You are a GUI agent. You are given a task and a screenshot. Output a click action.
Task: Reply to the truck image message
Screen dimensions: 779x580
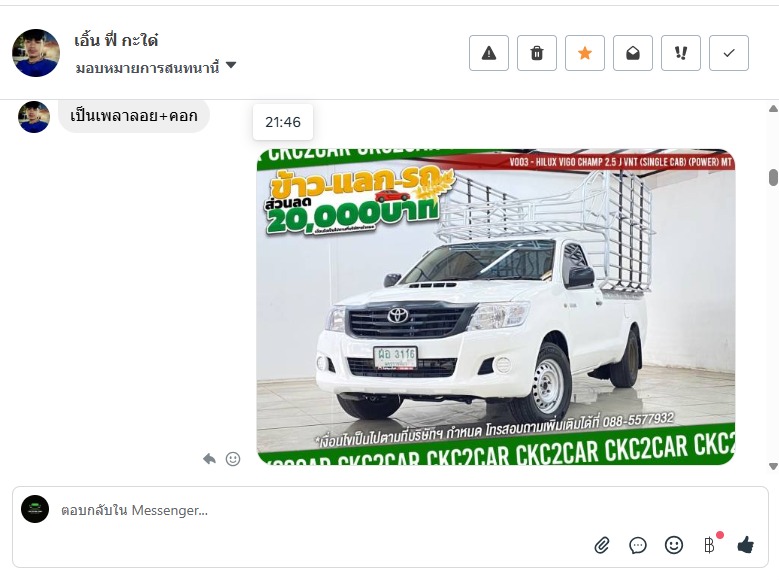209,459
